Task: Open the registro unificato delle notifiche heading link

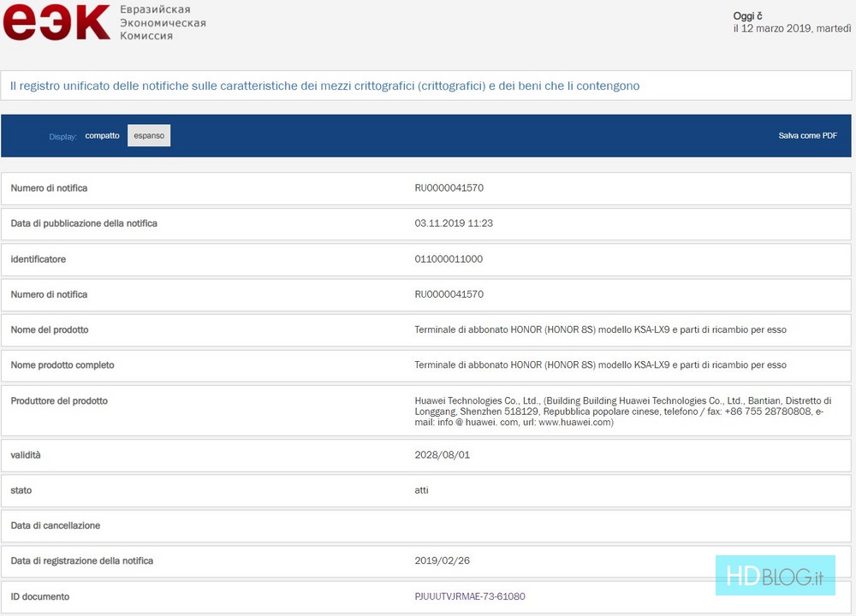Action: (x=324, y=86)
